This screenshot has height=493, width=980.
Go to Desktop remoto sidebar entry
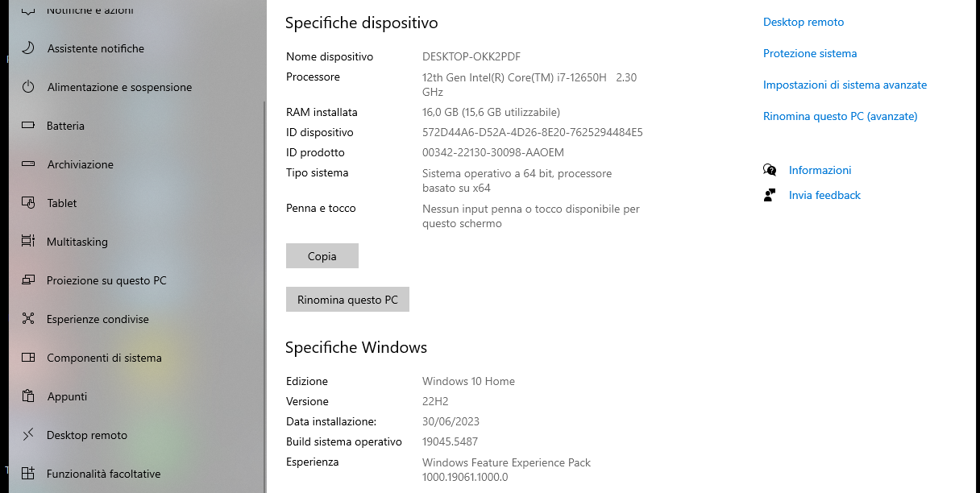[x=87, y=435]
